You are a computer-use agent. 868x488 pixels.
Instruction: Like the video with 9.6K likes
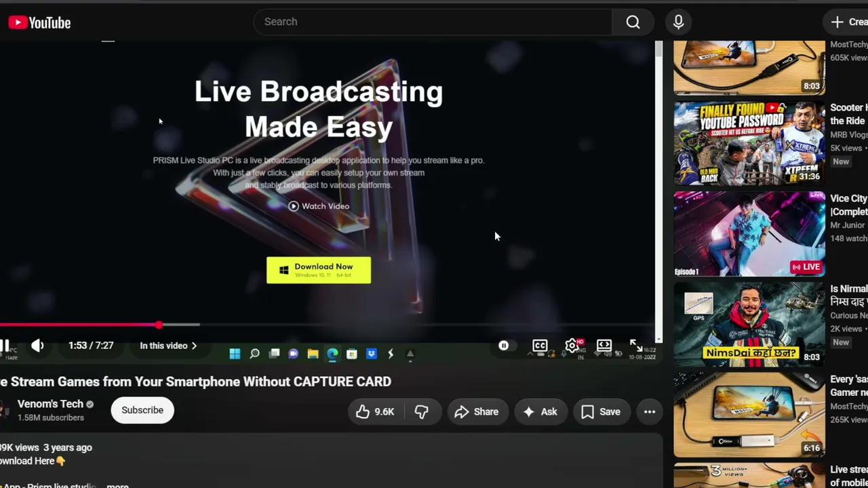[x=375, y=411]
